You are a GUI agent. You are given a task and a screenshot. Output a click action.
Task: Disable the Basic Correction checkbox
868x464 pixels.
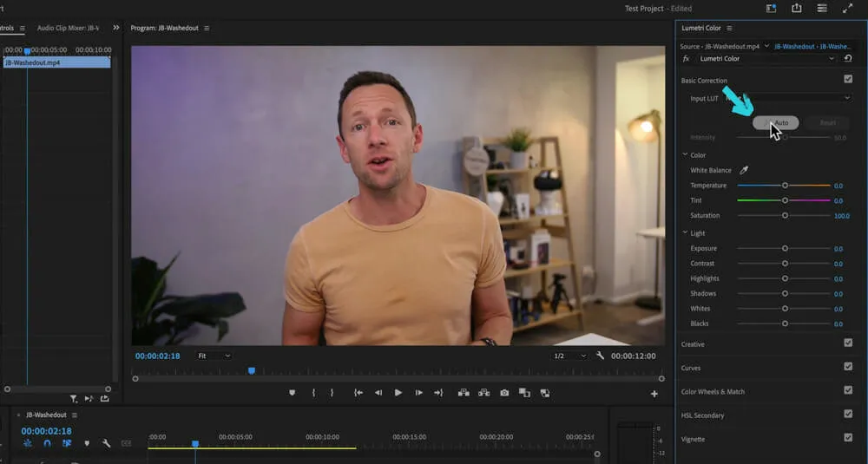point(848,80)
